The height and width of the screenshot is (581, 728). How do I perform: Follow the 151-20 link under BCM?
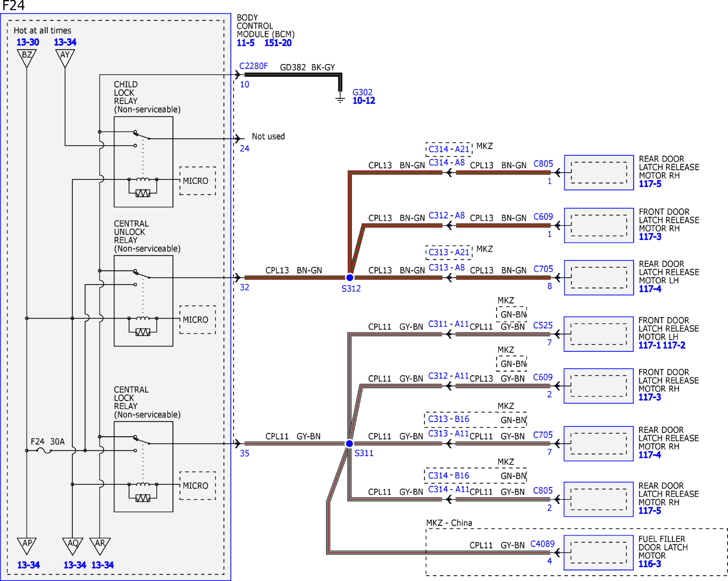(x=278, y=43)
